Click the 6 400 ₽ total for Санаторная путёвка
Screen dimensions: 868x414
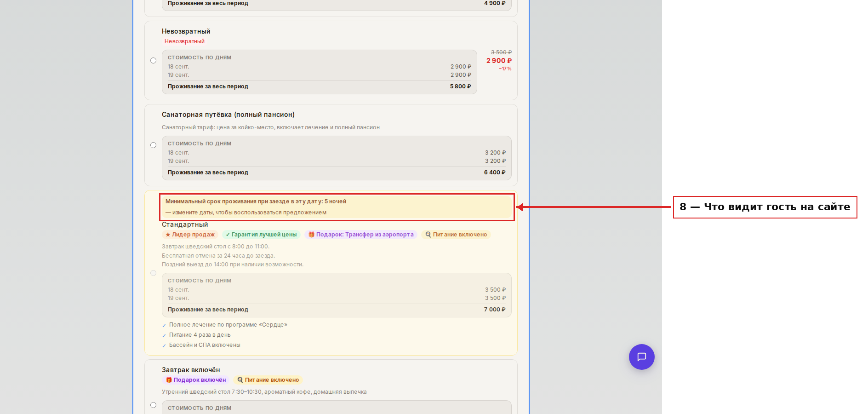tap(495, 172)
